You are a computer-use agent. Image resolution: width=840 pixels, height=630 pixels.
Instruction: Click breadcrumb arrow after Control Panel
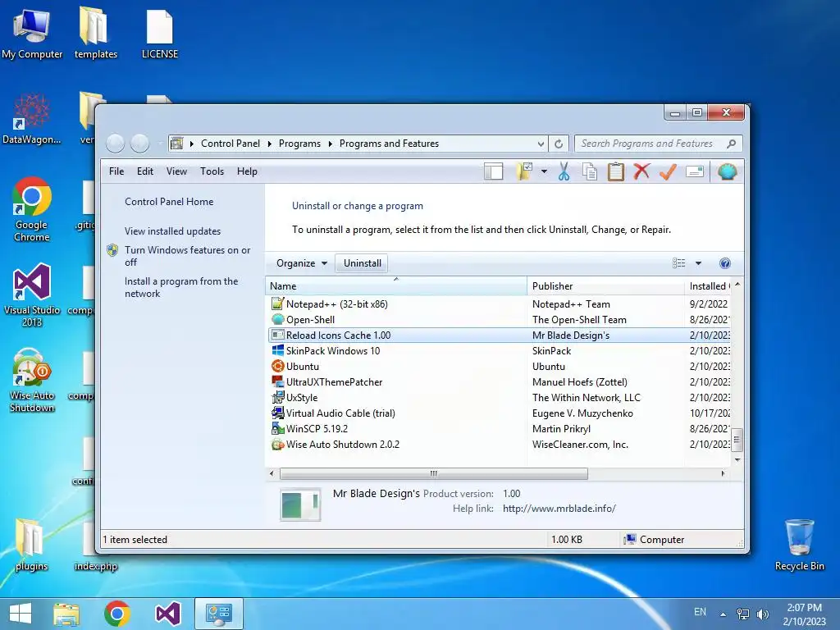coord(269,144)
